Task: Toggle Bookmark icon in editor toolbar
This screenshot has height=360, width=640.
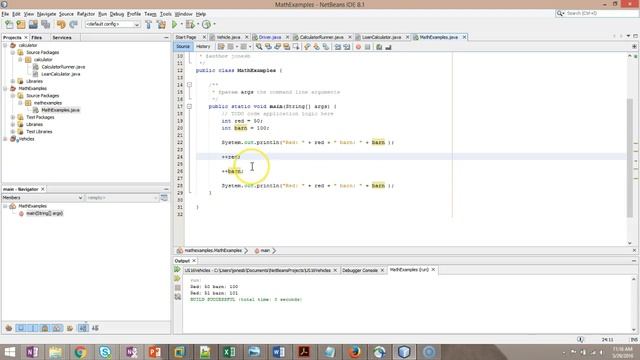Action: pos(326,47)
